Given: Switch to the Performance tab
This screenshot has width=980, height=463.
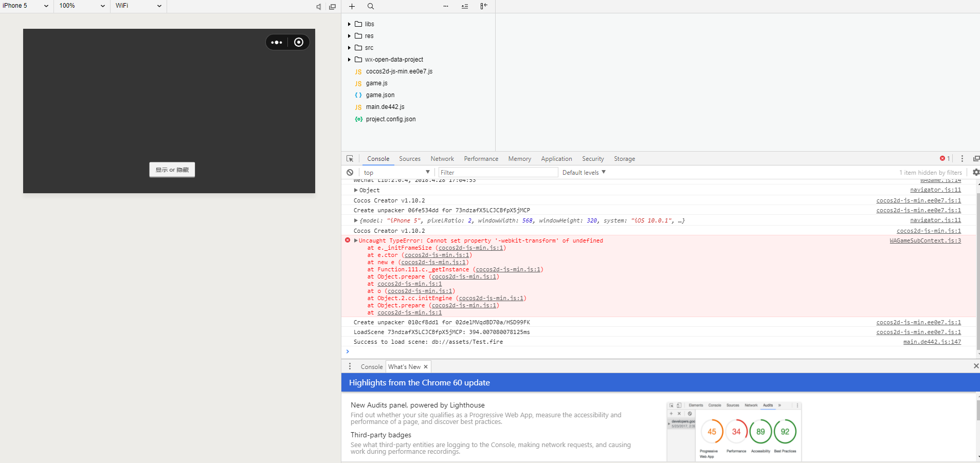Looking at the screenshot, I should click(481, 159).
